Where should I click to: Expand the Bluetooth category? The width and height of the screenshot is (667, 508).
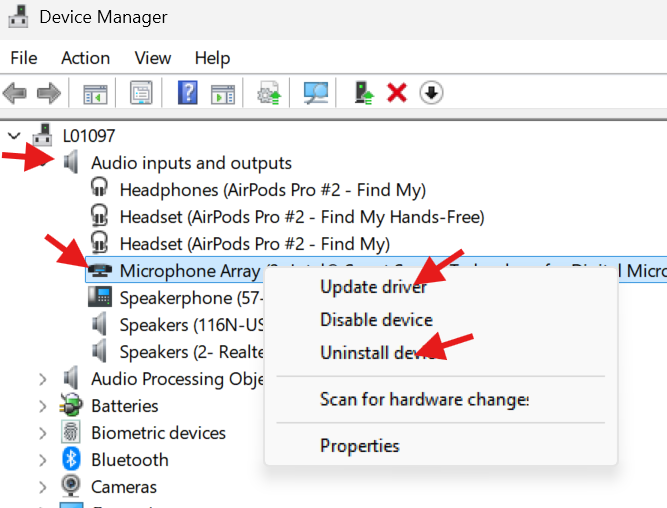point(42,460)
